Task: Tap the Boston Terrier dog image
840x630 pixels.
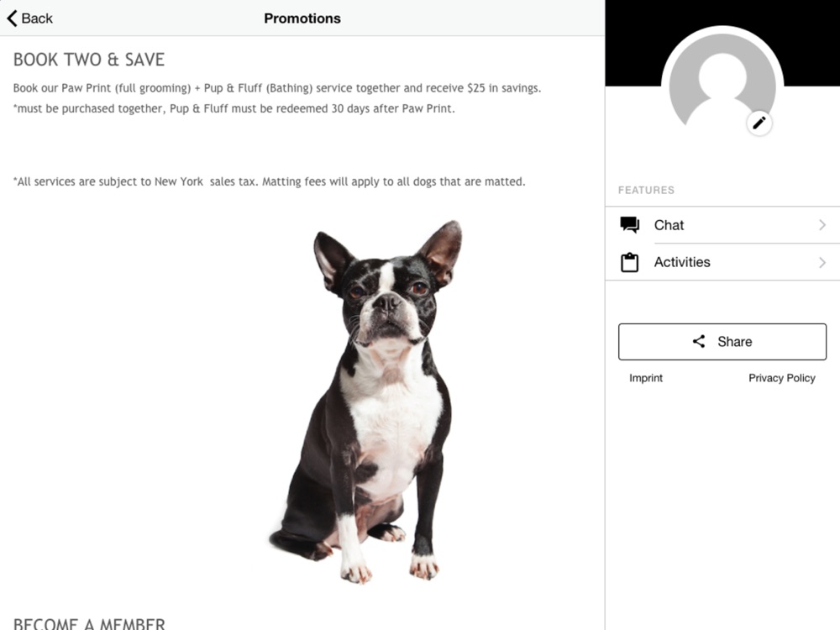Action: tap(365, 402)
